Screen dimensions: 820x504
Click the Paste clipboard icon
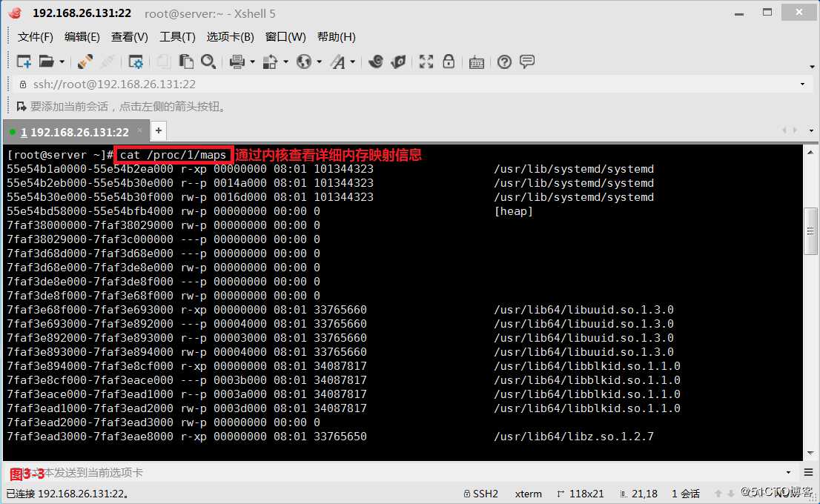185,62
